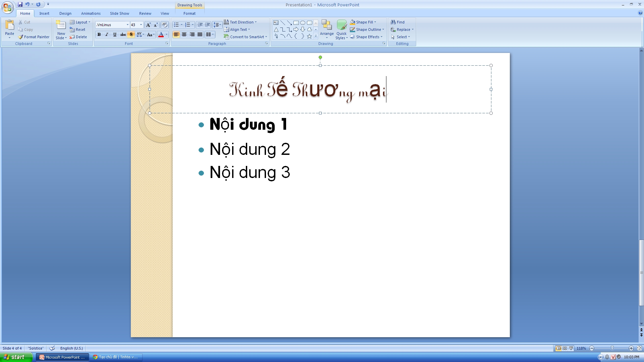The image size is (644, 362).
Task: Click the Find button in Editing group
Action: pyautogui.click(x=400, y=22)
